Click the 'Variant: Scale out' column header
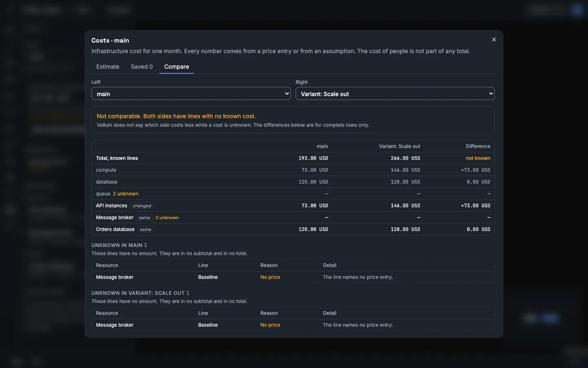Screen dimensions: 588x368 (399, 146)
